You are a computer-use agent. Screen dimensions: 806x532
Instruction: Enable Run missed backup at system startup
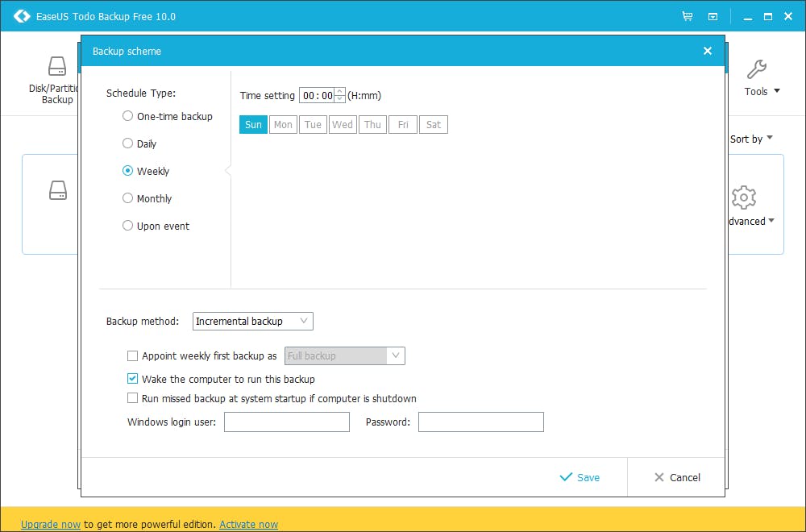click(x=133, y=398)
